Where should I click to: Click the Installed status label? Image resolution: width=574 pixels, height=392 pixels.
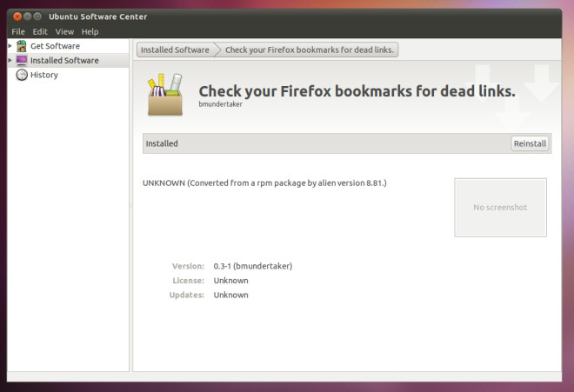162,143
